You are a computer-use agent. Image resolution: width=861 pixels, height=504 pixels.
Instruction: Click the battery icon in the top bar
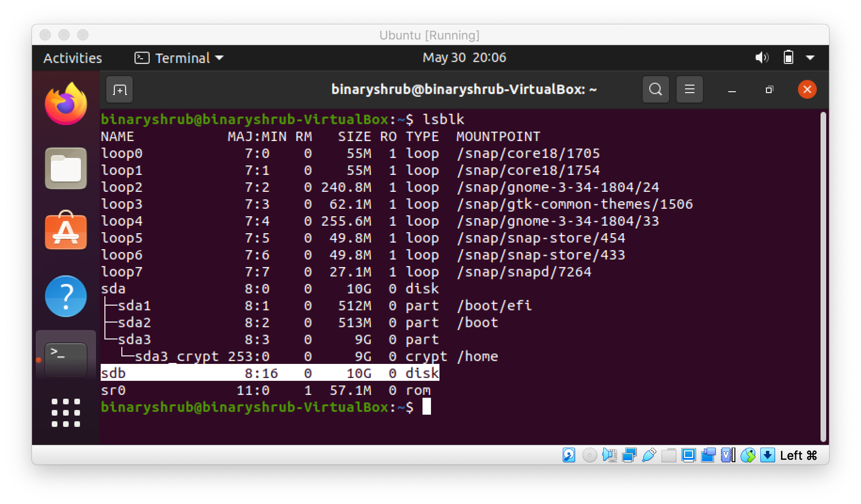click(x=789, y=57)
